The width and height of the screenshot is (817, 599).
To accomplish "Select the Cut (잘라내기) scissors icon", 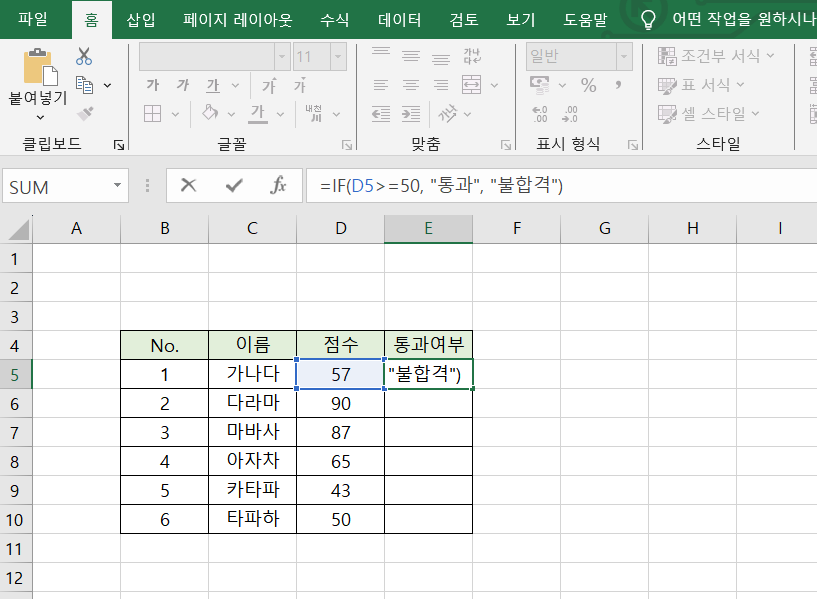I will tap(83, 56).
